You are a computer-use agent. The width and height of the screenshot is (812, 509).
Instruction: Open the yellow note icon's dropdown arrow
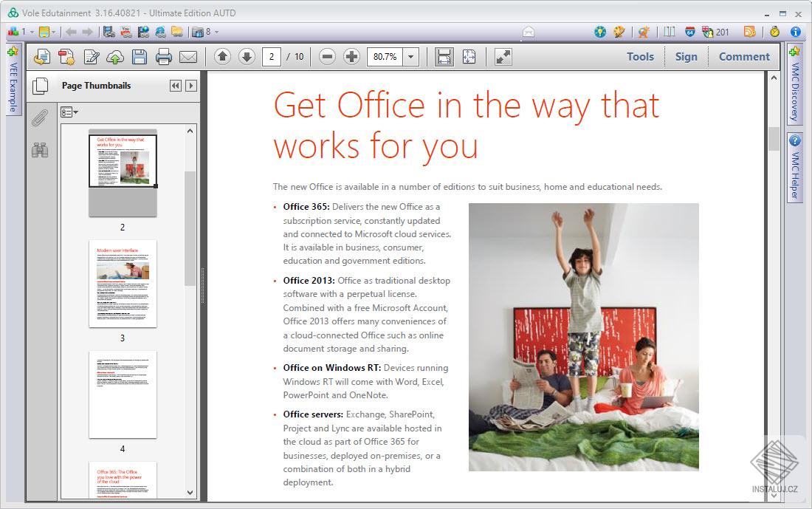coord(53,33)
